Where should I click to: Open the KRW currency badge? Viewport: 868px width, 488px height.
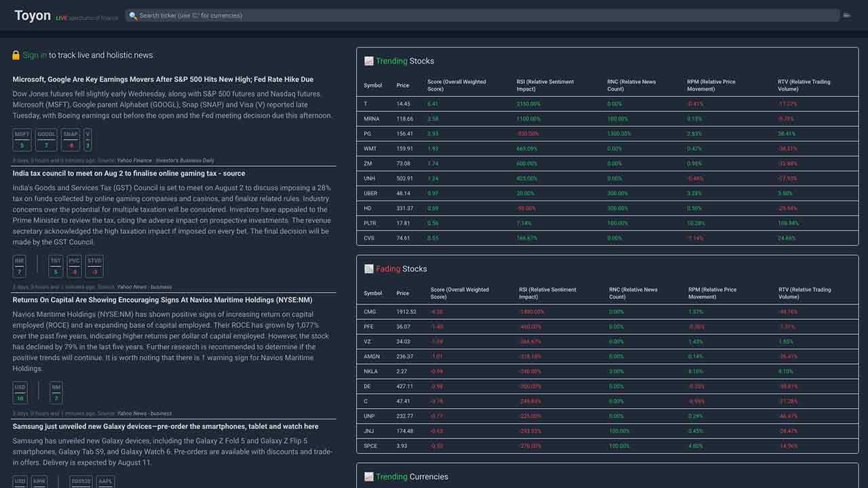(x=40, y=482)
